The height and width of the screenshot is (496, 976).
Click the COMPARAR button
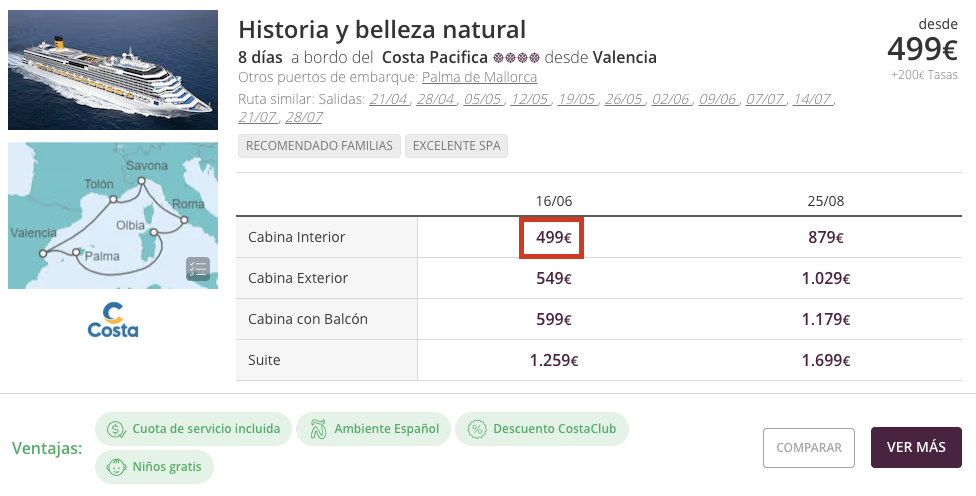809,447
